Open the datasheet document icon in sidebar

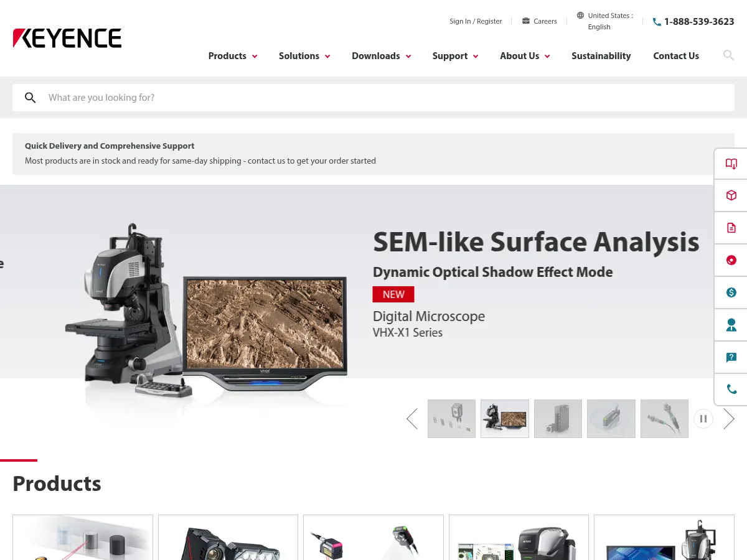click(731, 228)
